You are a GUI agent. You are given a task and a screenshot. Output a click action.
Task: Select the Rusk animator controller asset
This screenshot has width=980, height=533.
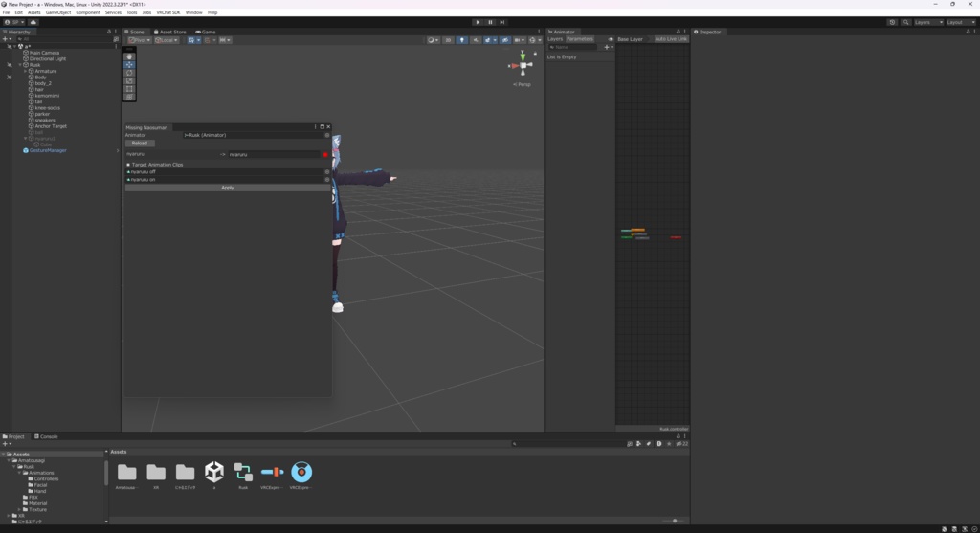(243, 473)
